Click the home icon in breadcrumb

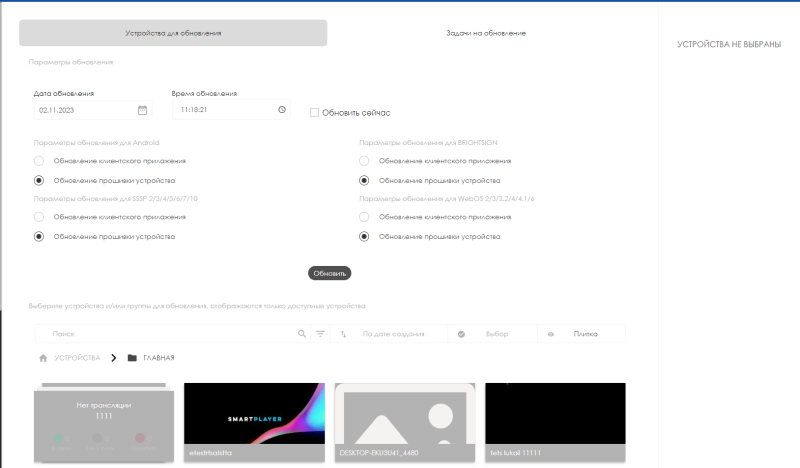43,358
